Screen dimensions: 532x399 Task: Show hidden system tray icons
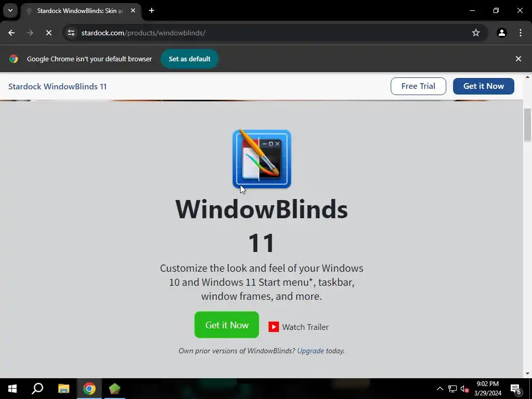(x=440, y=389)
